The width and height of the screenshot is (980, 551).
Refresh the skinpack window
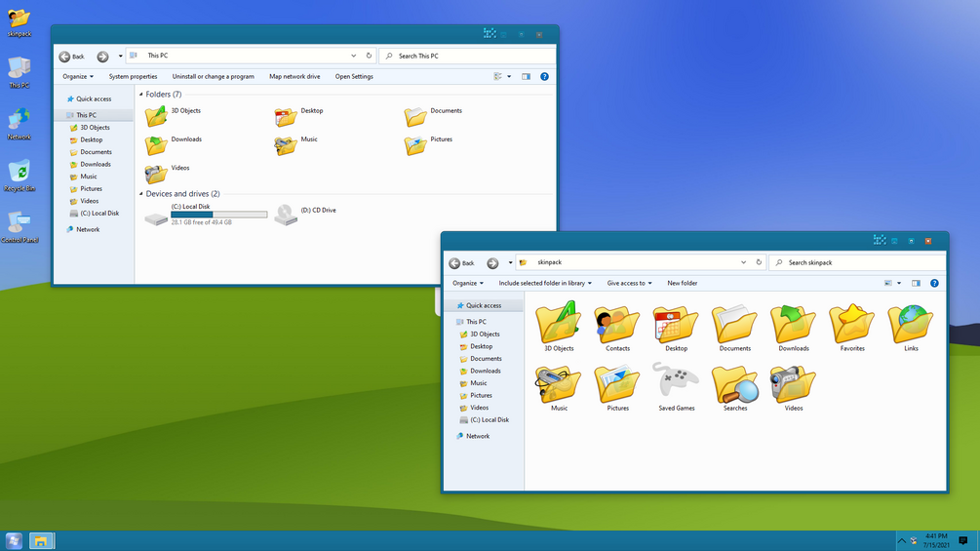(759, 262)
